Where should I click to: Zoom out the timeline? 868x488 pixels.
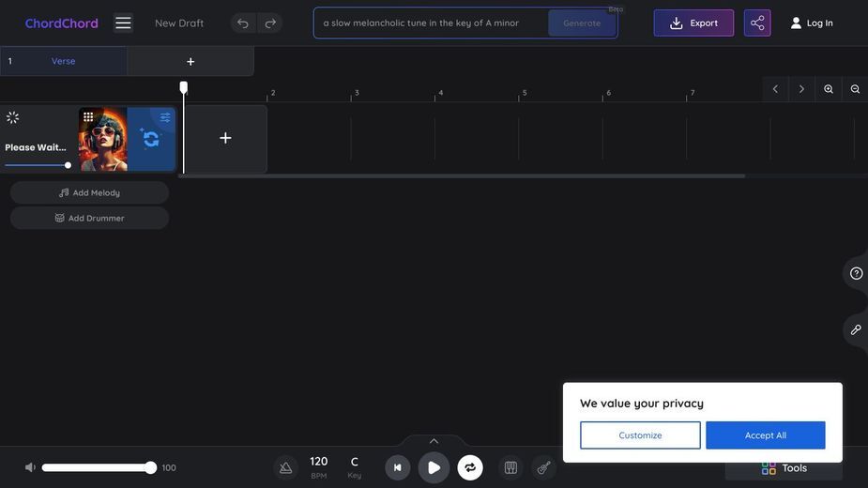coord(855,89)
